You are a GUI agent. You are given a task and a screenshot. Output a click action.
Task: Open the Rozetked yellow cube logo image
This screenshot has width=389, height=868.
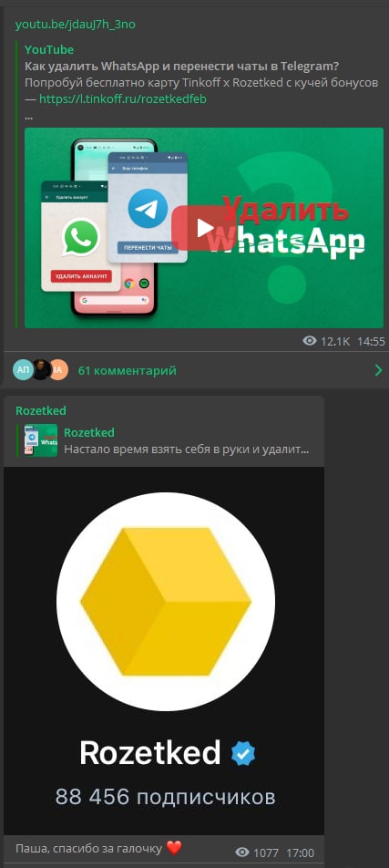tap(166, 602)
